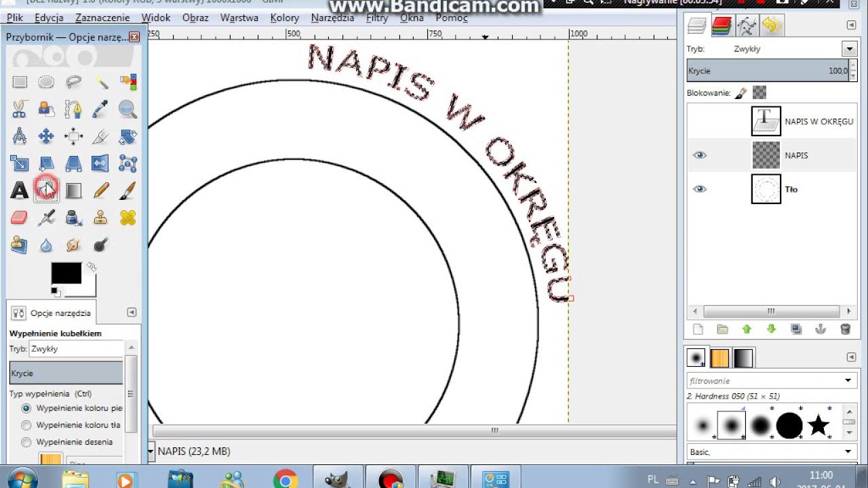Toggle lock pixels brush icon
Image resolution: width=868 pixels, height=488 pixels.
pyautogui.click(x=741, y=93)
